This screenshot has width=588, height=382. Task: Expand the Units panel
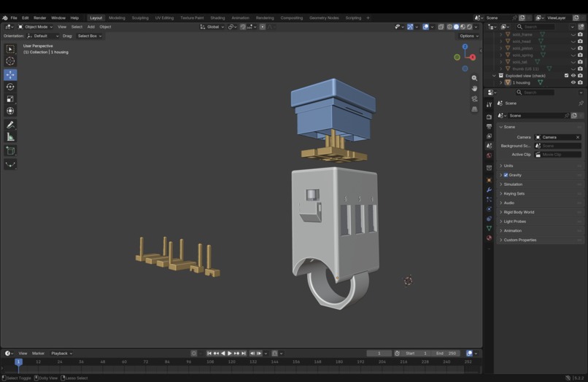pyautogui.click(x=540, y=165)
